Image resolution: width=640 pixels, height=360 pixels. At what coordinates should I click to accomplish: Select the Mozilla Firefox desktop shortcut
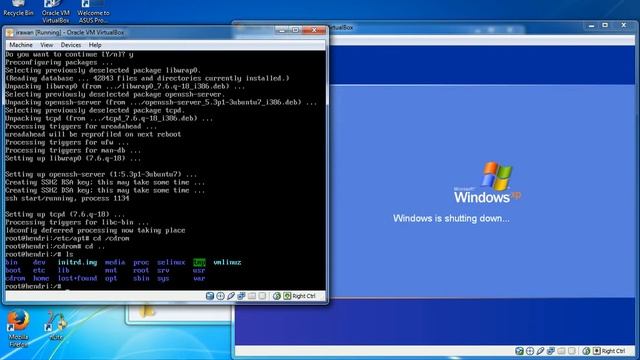[18, 329]
